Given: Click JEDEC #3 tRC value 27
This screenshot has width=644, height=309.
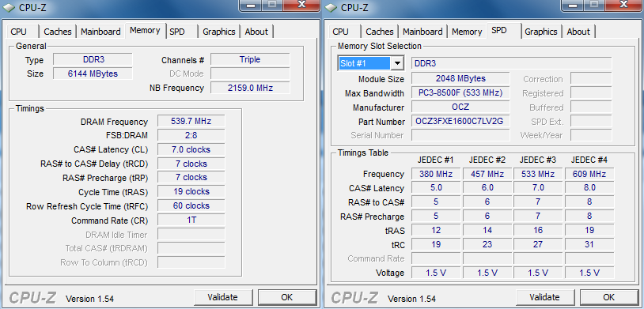Looking at the screenshot, I should point(538,244).
